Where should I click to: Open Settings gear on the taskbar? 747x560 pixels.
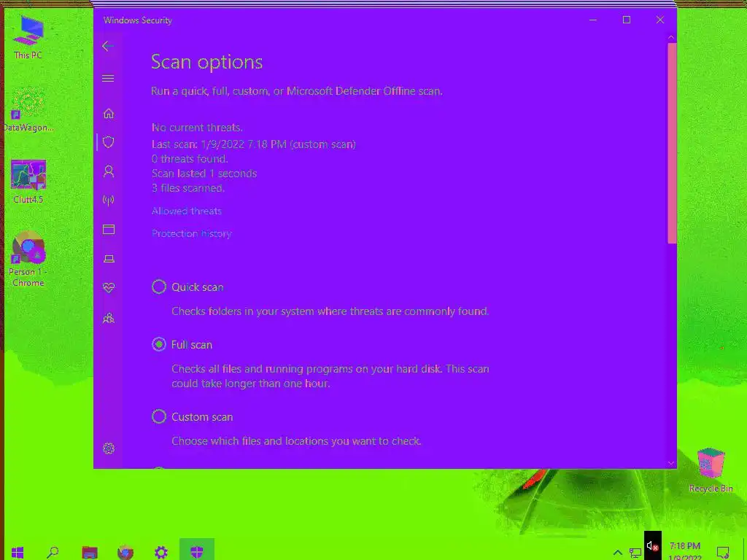tap(161, 553)
